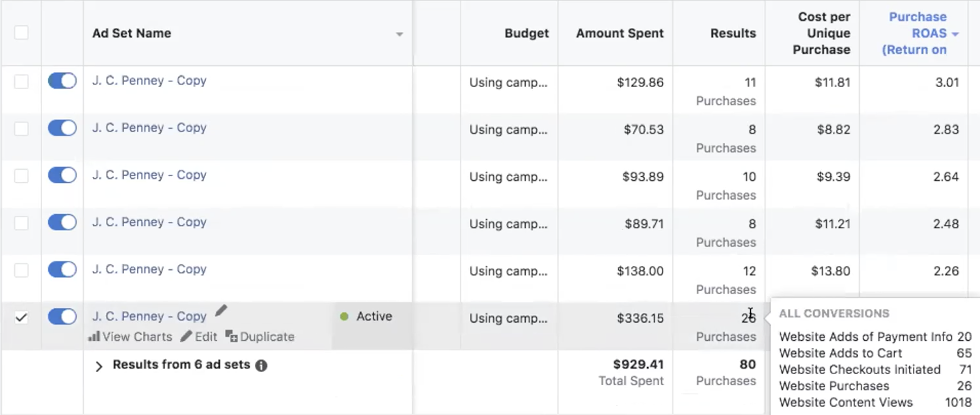Select the View Charts bar chart icon
980x415 pixels.
tap(94, 336)
